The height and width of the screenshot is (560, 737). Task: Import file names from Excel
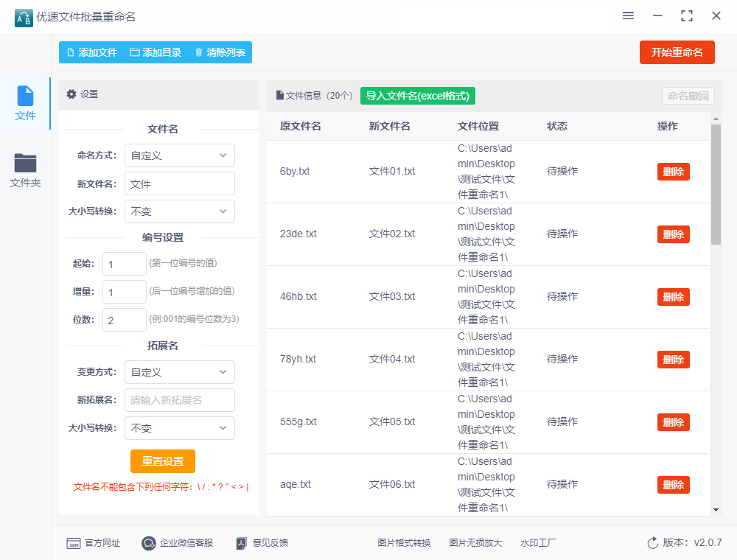tap(418, 96)
